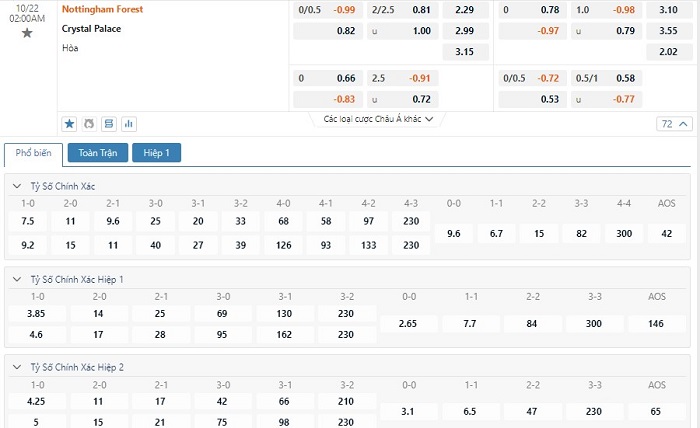Click the blue star icon below team names
The height and width of the screenshot is (428, 700).
point(69,123)
